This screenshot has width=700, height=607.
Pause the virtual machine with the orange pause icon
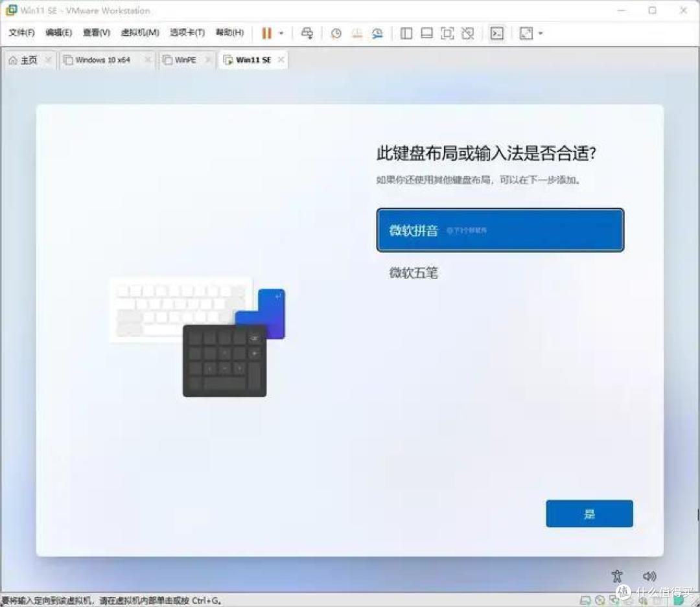point(266,33)
